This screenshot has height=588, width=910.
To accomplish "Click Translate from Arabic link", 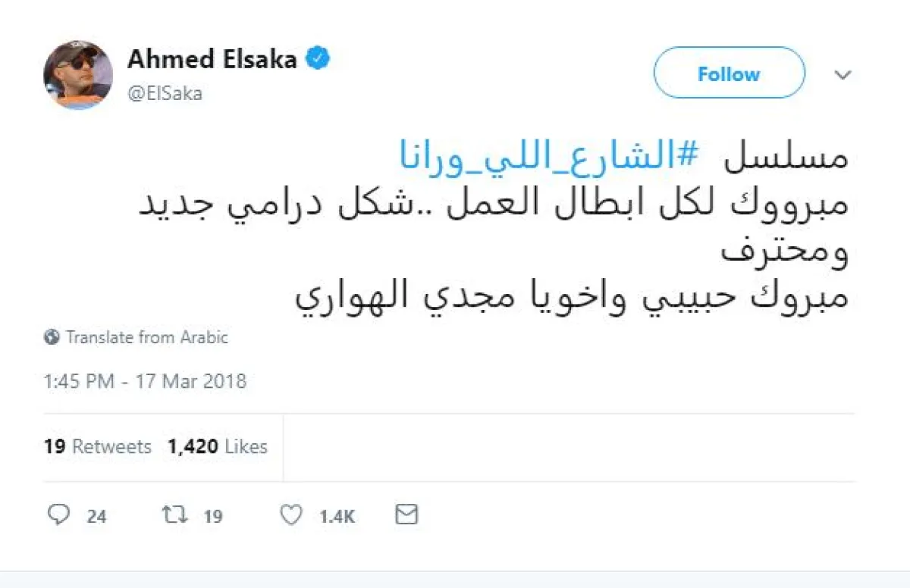I will click(x=146, y=337).
